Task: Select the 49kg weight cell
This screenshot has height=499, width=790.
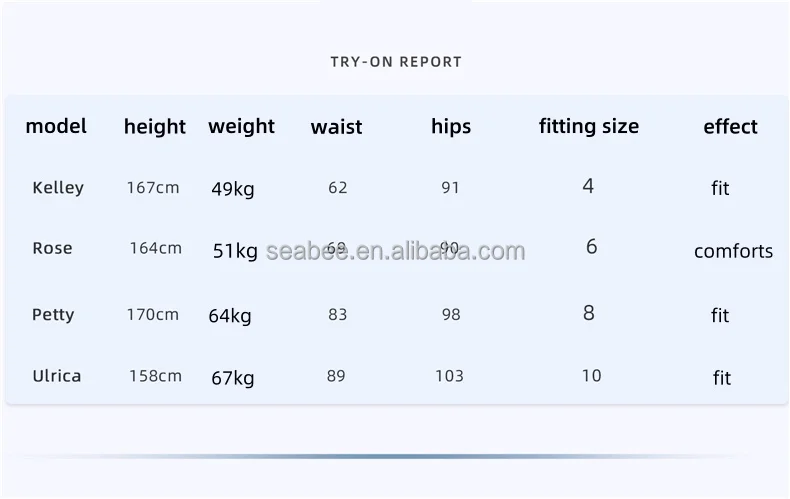Action: click(x=233, y=190)
